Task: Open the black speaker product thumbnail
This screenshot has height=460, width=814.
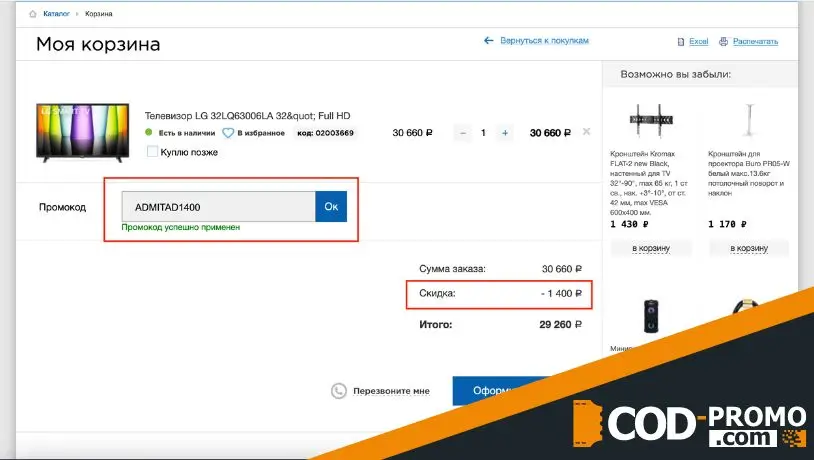Action: click(x=651, y=316)
